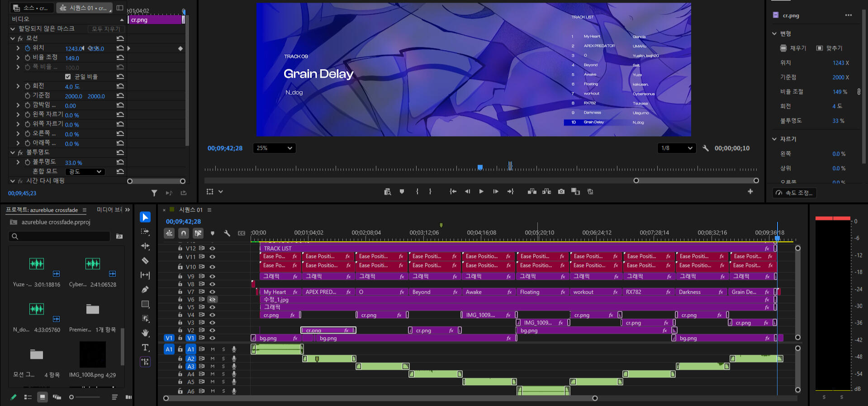
Task: Open the sort icons menu in project panel
Action: tap(114, 397)
